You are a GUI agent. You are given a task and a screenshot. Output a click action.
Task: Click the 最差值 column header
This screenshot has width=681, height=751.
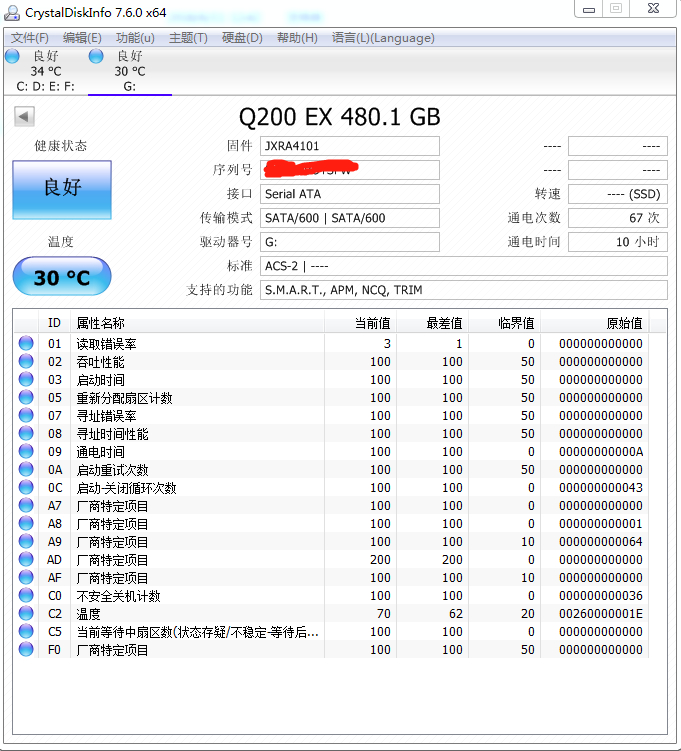(432, 323)
